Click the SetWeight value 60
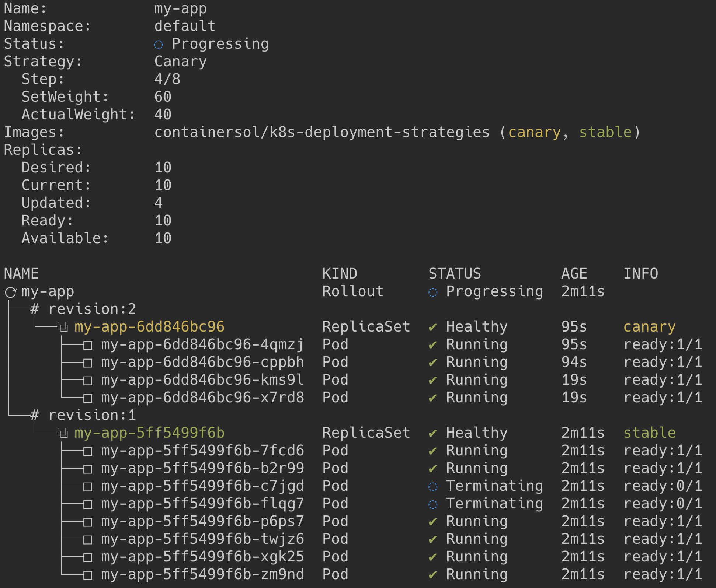The width and height of the screenshot is (716, 588). [x=163, y=97]
